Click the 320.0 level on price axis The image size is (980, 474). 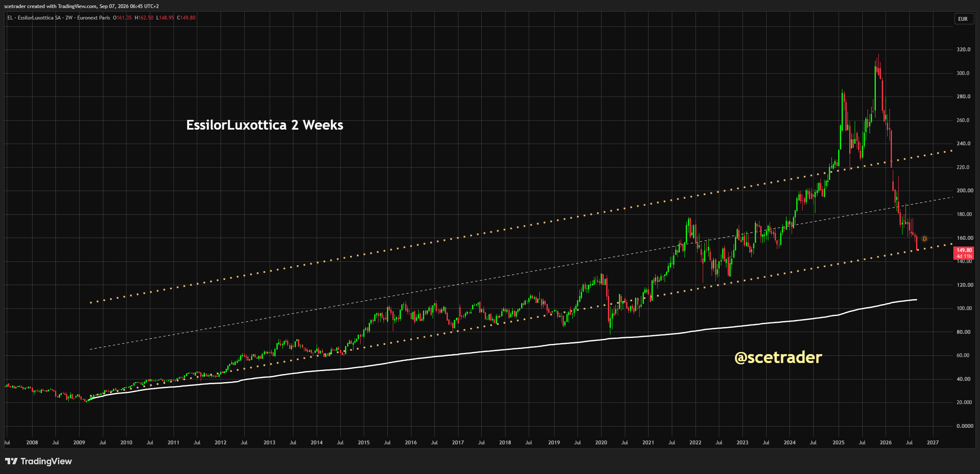coord(963,50)
